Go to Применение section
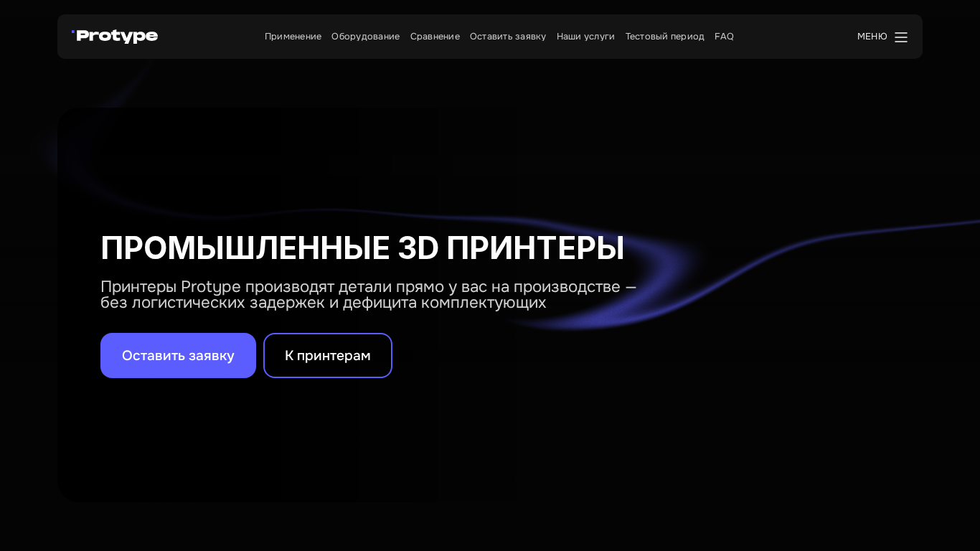Image resolution: width=980 pixels, height=551 pixels. (293, 36)
